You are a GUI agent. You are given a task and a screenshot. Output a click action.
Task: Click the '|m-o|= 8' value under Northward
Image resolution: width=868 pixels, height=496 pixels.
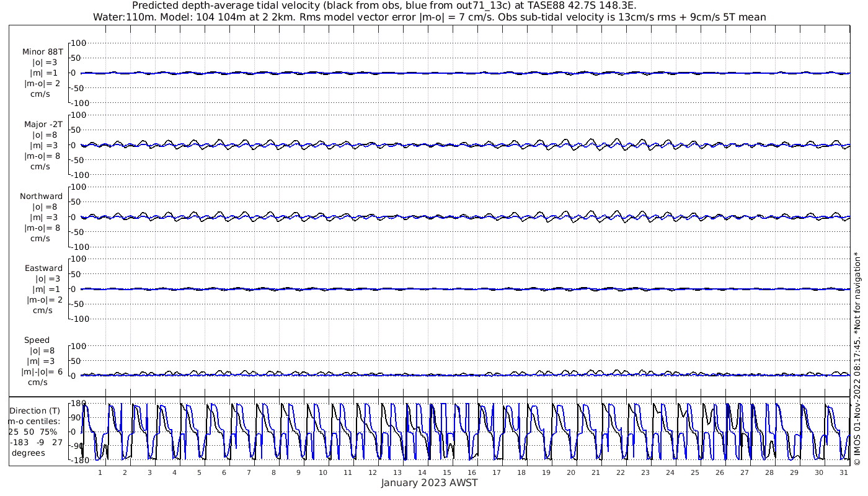tap(42, 228)
